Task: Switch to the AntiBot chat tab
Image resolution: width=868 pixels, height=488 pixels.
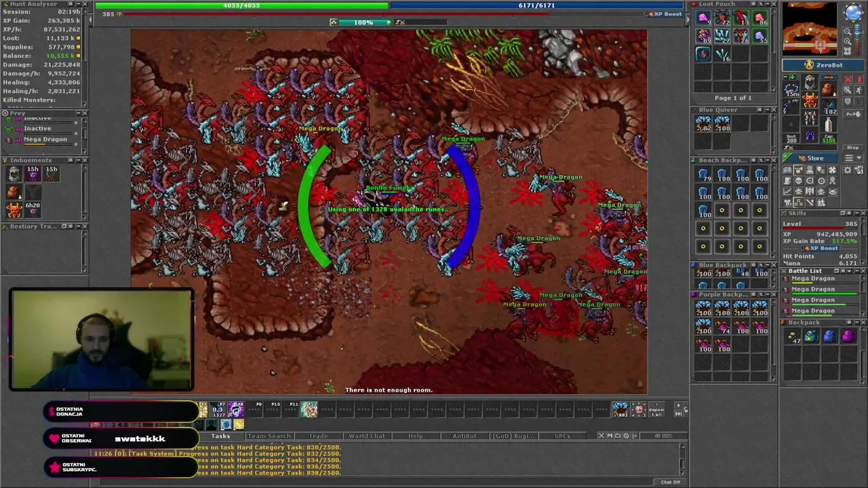Action: [x=465, y=436]
